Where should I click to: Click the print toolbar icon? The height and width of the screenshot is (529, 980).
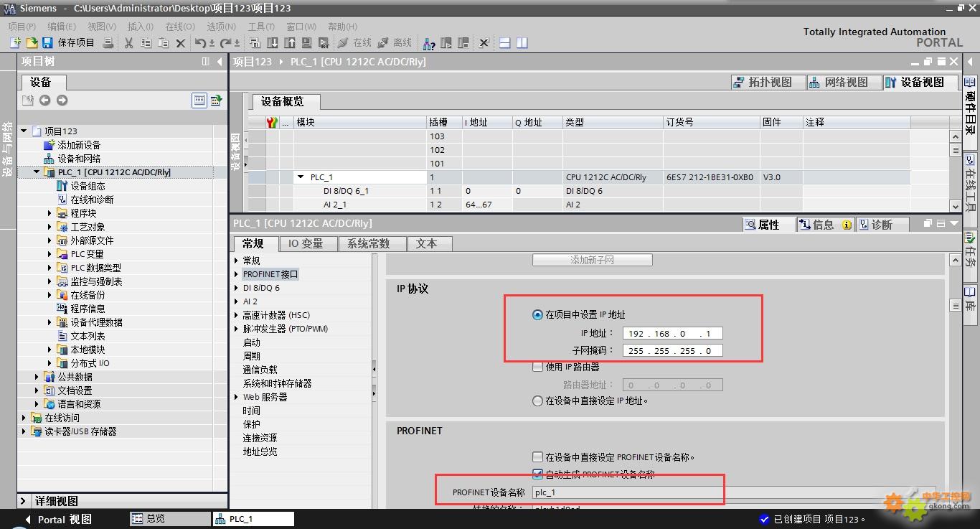pos(108,43)
